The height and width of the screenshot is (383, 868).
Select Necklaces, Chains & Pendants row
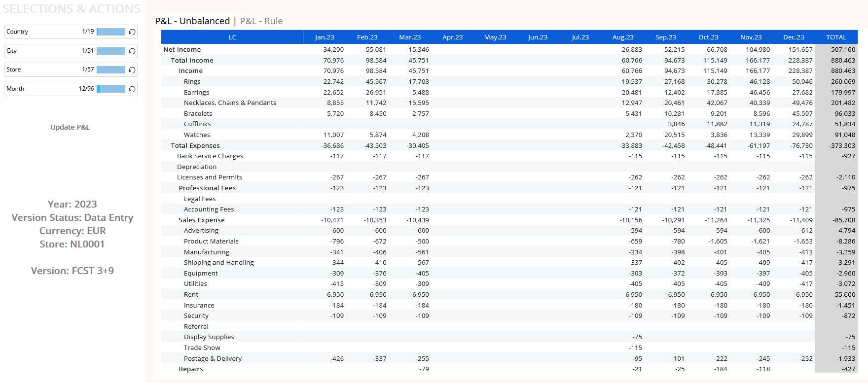pyautogui.click(x=230, y=103)
